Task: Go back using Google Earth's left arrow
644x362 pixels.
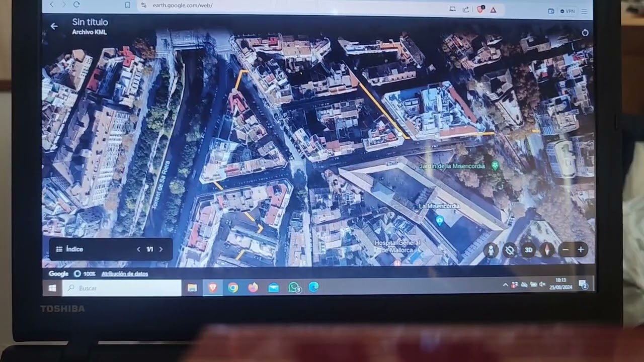Action: 54,26
